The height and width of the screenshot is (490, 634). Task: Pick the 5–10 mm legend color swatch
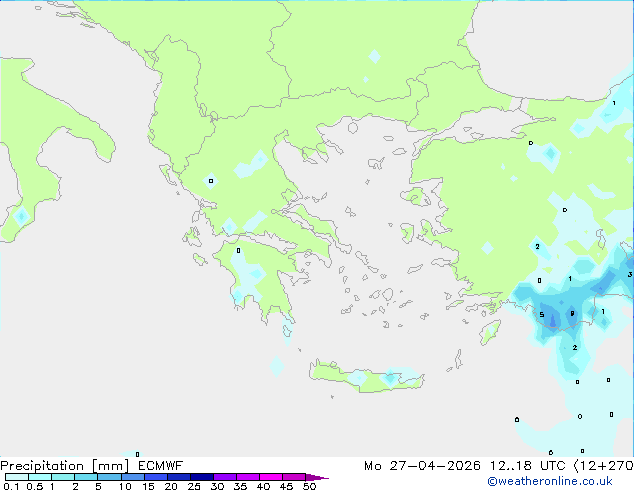tap(109, 477)
